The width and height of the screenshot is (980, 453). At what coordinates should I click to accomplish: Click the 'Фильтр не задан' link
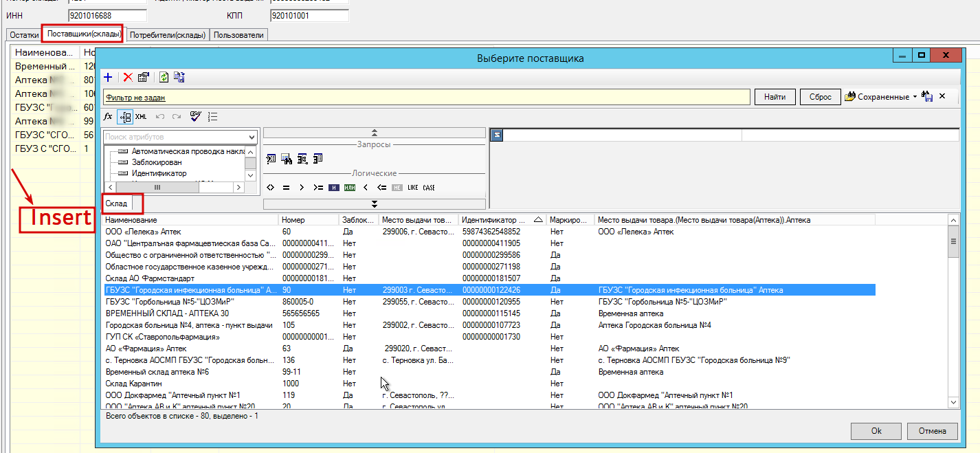pyautogui.click(x=135, y=98)
